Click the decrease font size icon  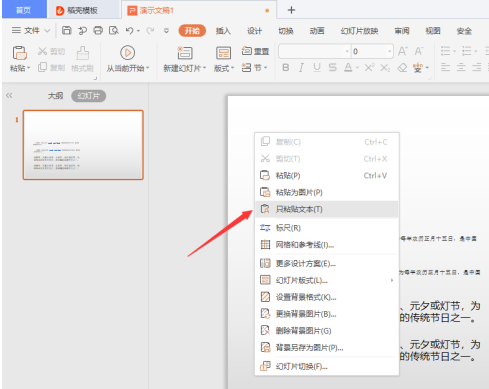419,51
